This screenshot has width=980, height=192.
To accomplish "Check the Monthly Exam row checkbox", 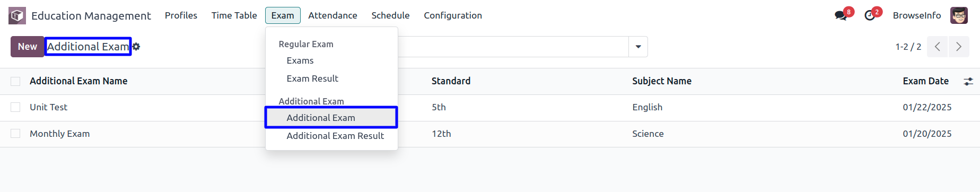I will click(15, 134).
